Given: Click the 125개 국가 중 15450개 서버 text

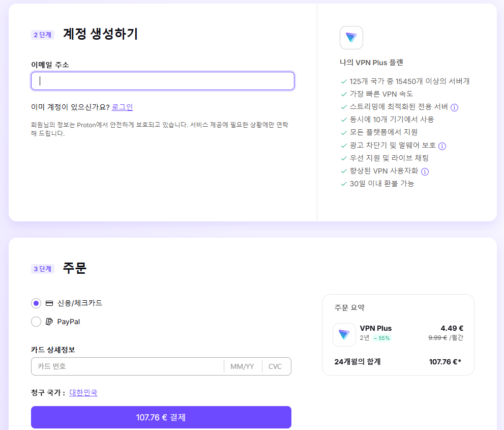Looking at the screenshot, I should click(x=409, y=81).
